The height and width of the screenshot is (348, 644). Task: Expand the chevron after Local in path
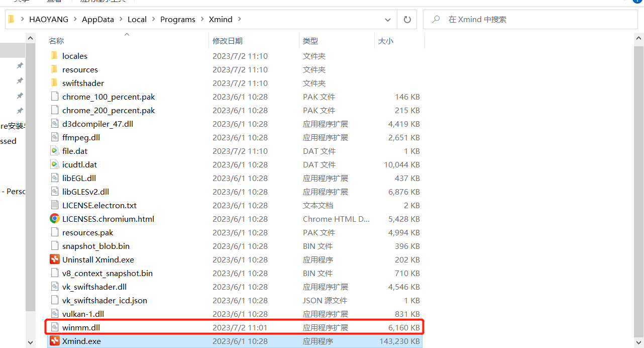coord(153,20)
